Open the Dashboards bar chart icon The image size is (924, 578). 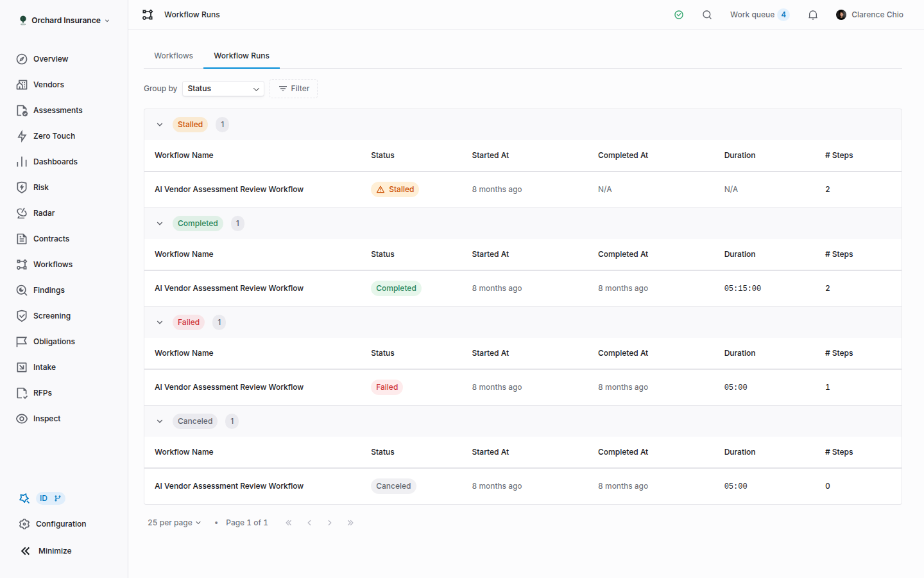click(x=22, y=162)
